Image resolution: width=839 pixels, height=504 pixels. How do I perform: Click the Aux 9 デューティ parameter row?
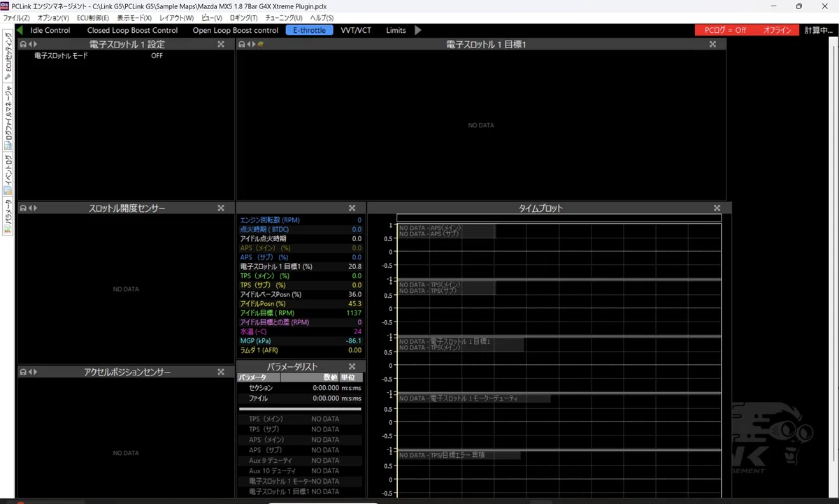[301, 461]
